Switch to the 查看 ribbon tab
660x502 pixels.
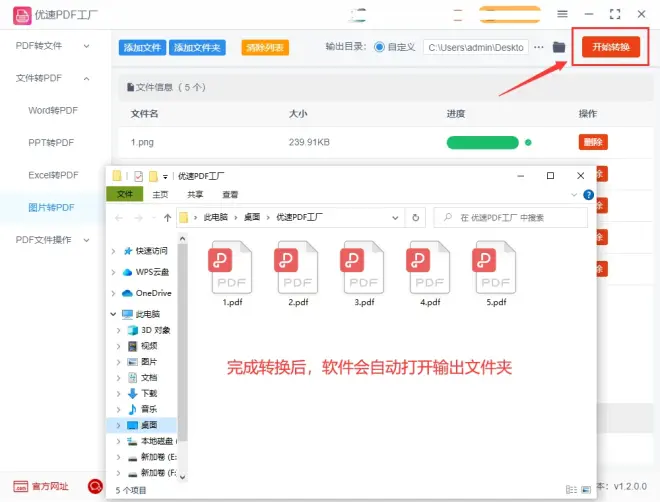point(230,194)
